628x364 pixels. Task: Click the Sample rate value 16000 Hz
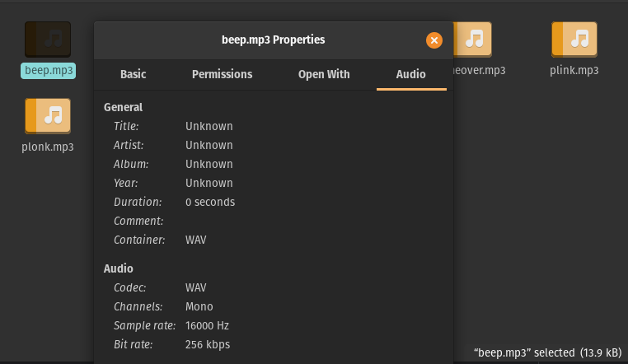click(x=207, y=325)
